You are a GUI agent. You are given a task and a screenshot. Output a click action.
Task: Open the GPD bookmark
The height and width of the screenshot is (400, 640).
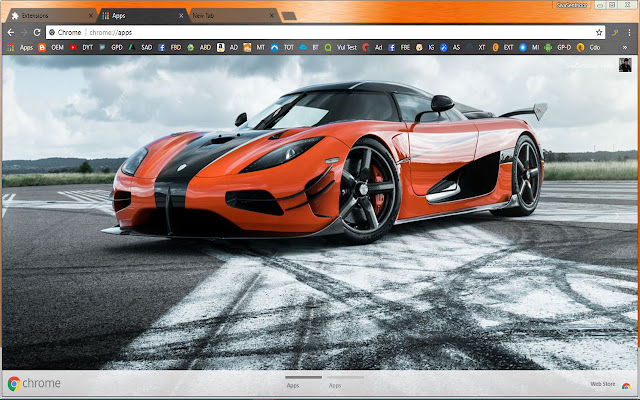pyautogui.click(x=111, y=47)
